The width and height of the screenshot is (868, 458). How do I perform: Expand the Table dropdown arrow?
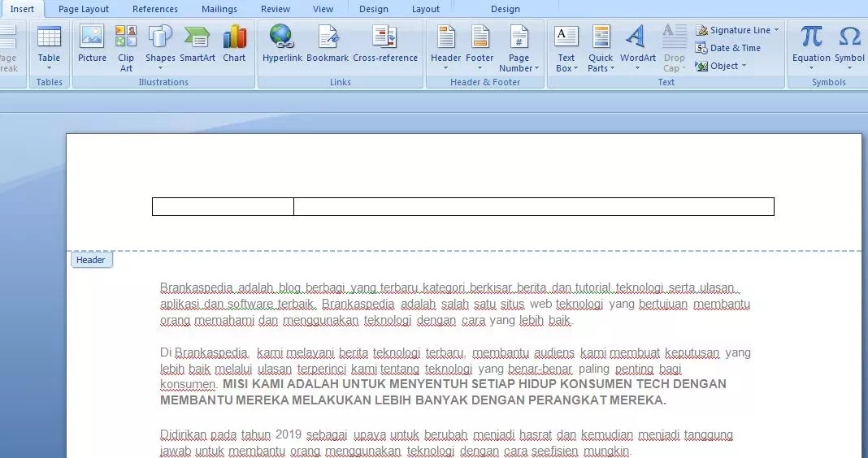click(x=49, y=68)
